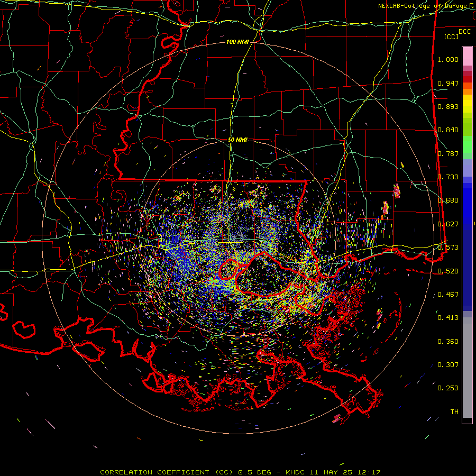Image resolution: width=476 pixels, height=476 pixels.
Task: Click the DCC label above the color scale
Action: click(x=464, y=31)
